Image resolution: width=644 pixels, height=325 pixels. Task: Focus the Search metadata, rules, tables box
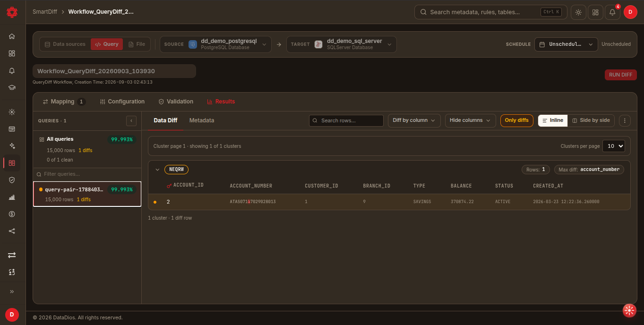coord(491,12)
